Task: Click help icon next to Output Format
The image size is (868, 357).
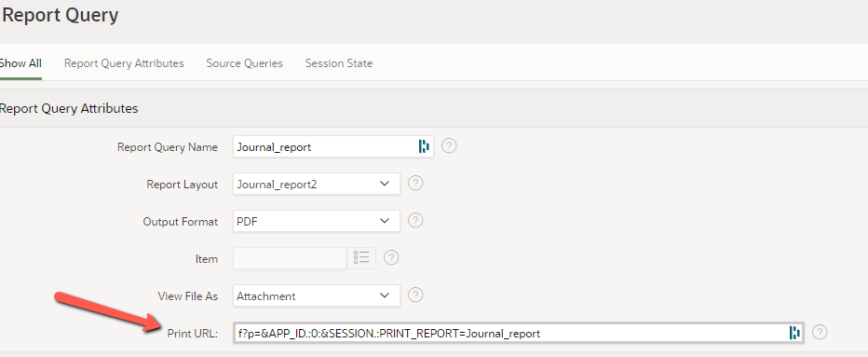Action: (415, 220)
